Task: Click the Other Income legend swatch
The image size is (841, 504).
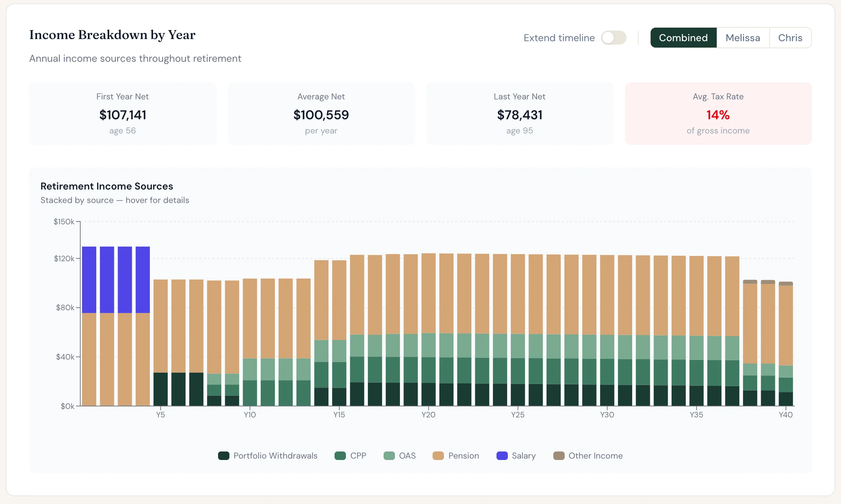Action: [559, 456]
